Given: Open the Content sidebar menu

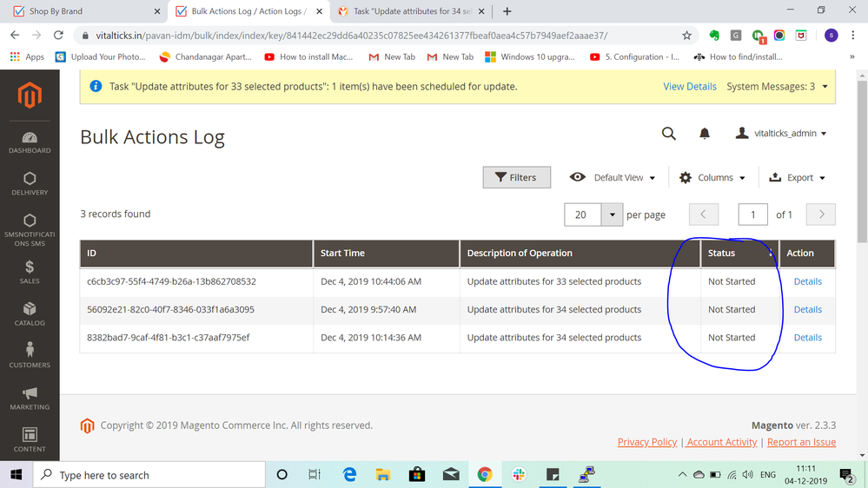Looking at the screenshot, I should pyautogui.click(x=30, y=439).
